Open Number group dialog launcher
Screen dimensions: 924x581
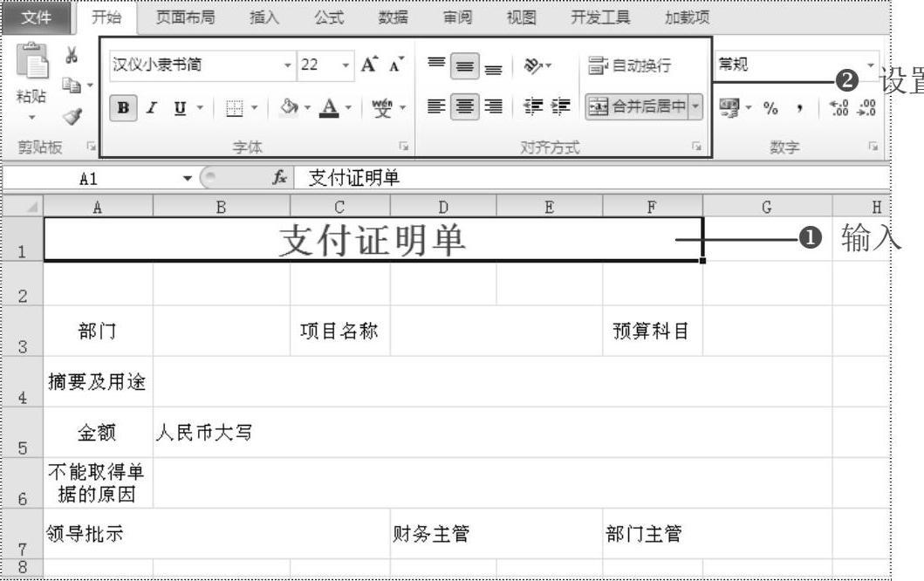coord(873,147)
